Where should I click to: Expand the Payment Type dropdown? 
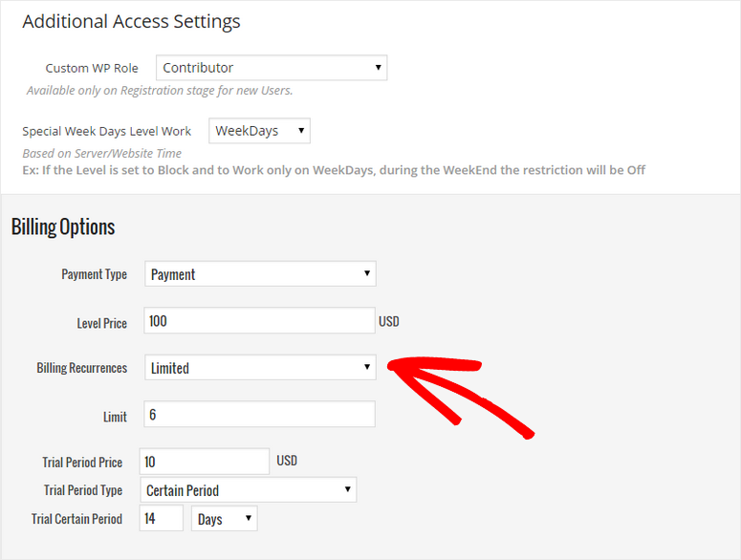coord(260,274)
